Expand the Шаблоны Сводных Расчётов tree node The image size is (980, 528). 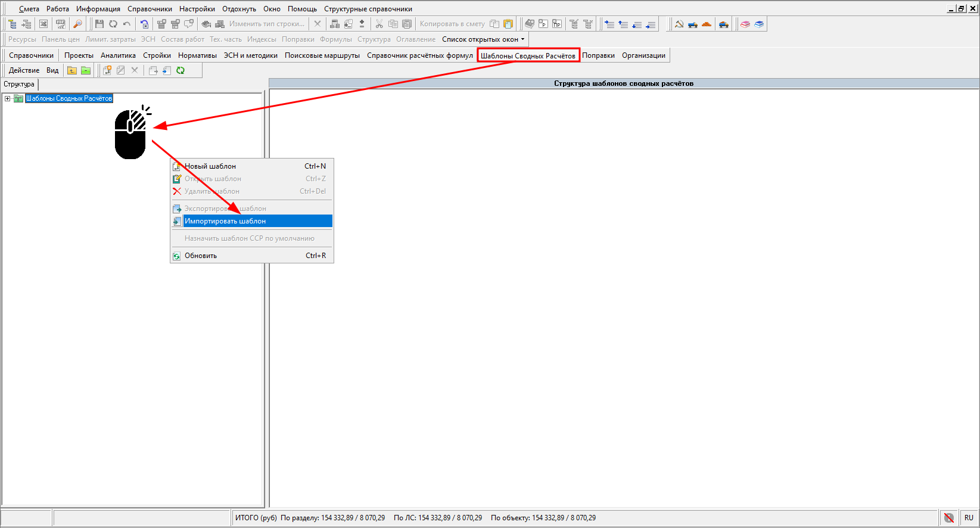pyautogui.click(x=7, y=99)
